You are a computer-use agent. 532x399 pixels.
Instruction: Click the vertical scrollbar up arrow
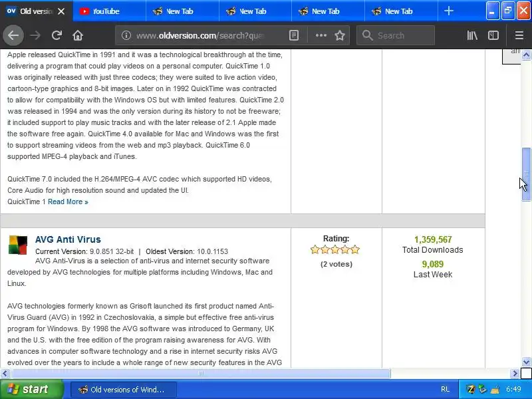(x=526, y=55)
